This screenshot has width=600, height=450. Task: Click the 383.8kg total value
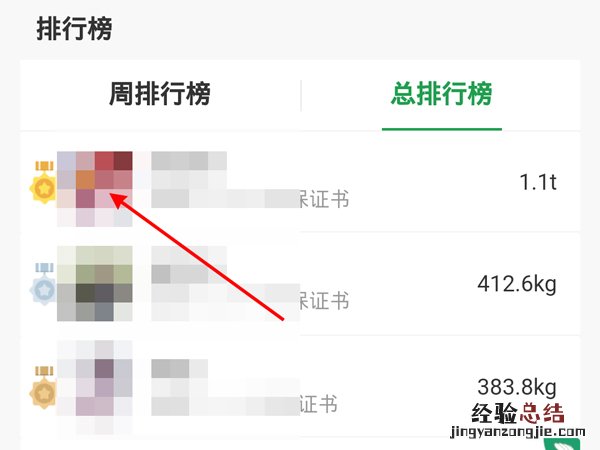point(517,387)
